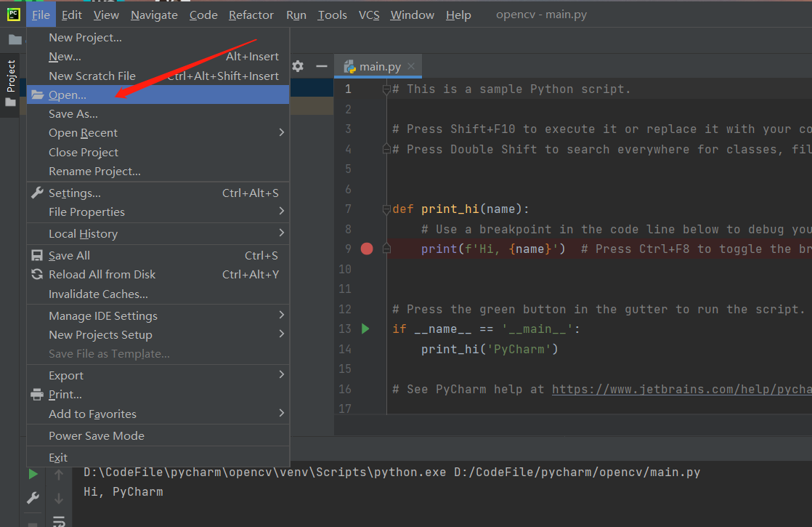The width and height of the screenshot is (812, 527).
Task: Click 'PyCharm' string on line 14
Action: click(519, 349)
